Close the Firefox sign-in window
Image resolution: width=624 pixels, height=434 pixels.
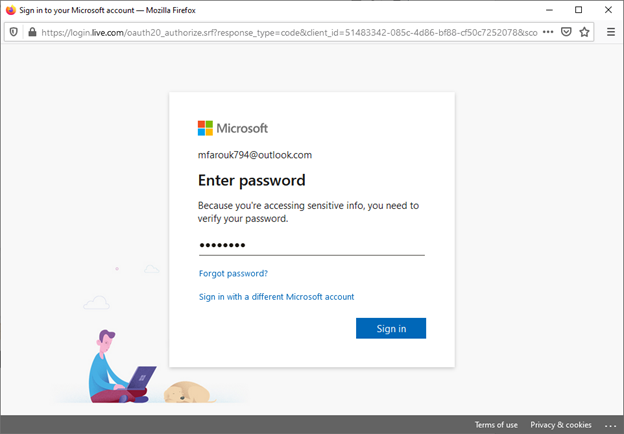608,10
